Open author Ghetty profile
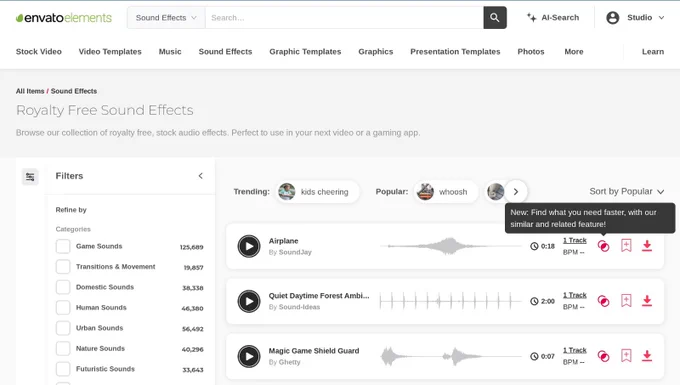The image size is (680, 385). 289,362
